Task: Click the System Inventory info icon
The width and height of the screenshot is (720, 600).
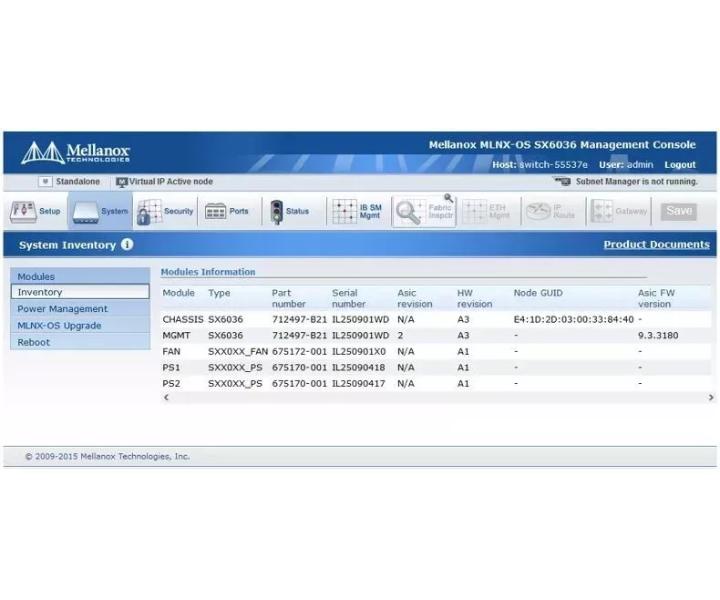Action: click(x=127, y=244)
